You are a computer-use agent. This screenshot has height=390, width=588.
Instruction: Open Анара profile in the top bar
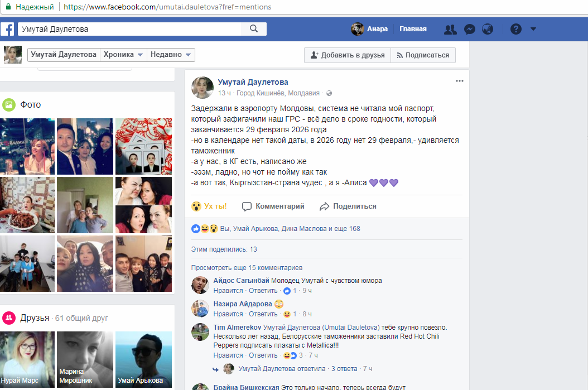(x=370, y=29)
